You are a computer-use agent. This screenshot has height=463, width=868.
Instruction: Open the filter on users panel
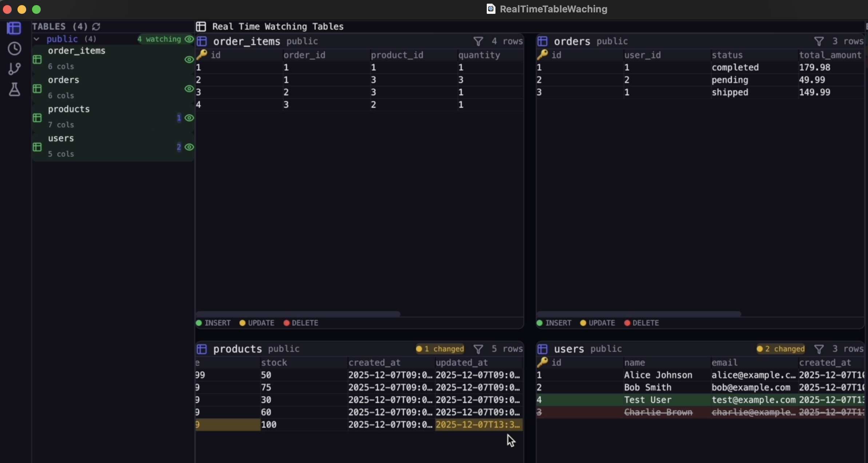point(819,349)
